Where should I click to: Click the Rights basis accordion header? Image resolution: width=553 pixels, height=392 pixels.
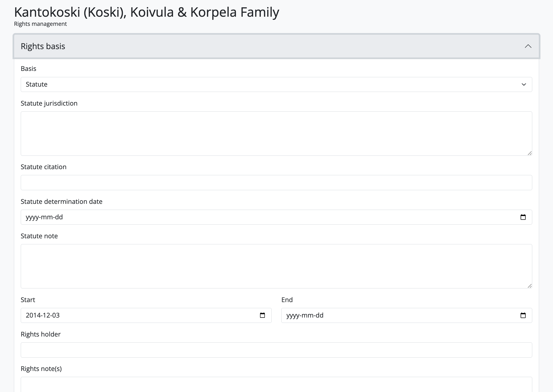coord(253,46)
